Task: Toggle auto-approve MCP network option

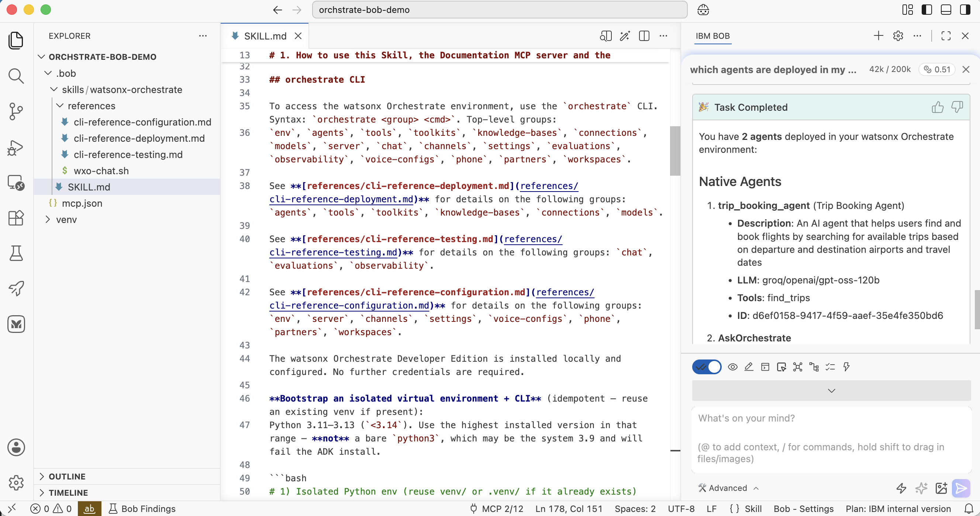Action: pos(798,367)
